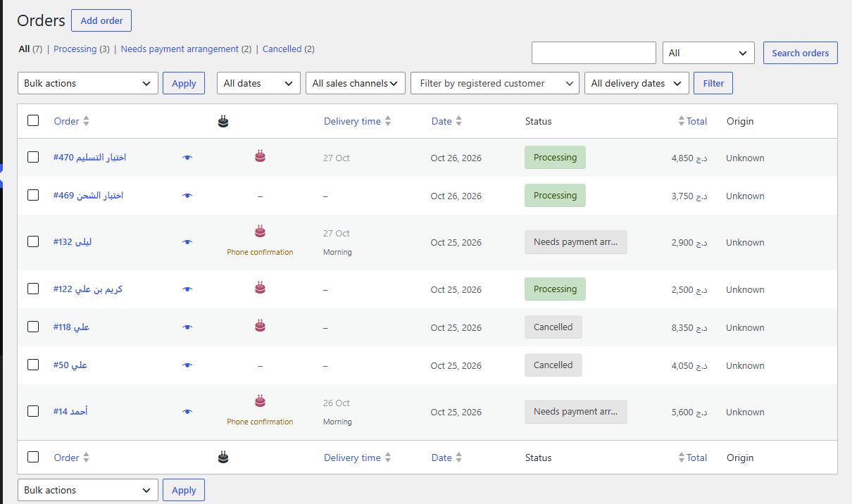Screen dimensions: 852x504
Task: Select all orders via footer checkbox
Action: [33, 457]
